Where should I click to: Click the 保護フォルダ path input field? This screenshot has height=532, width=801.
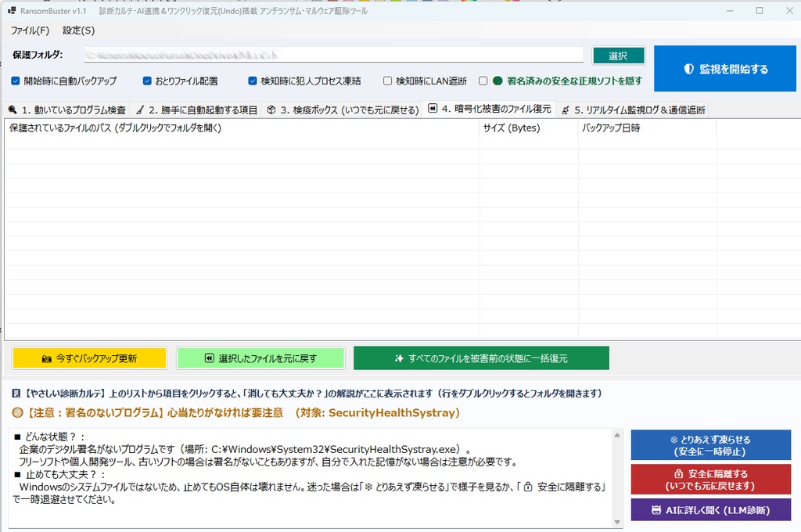(x=333, y=56)
